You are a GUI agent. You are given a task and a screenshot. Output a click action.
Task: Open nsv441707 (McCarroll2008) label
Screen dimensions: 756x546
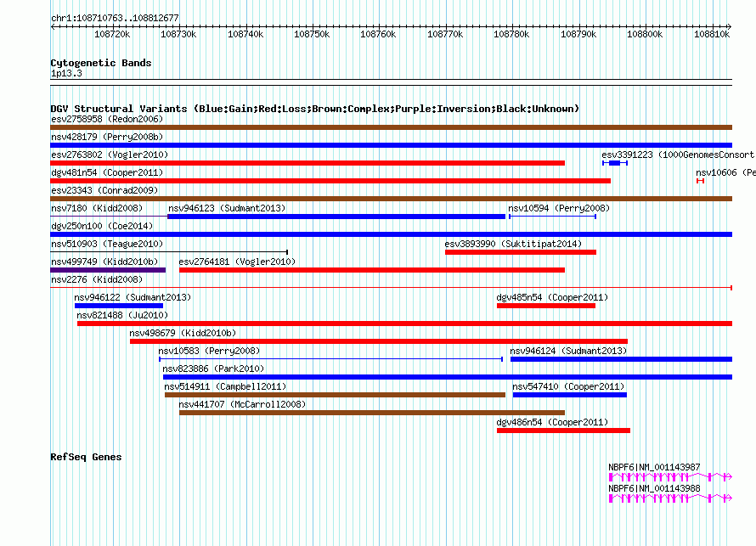click(242, 404)
